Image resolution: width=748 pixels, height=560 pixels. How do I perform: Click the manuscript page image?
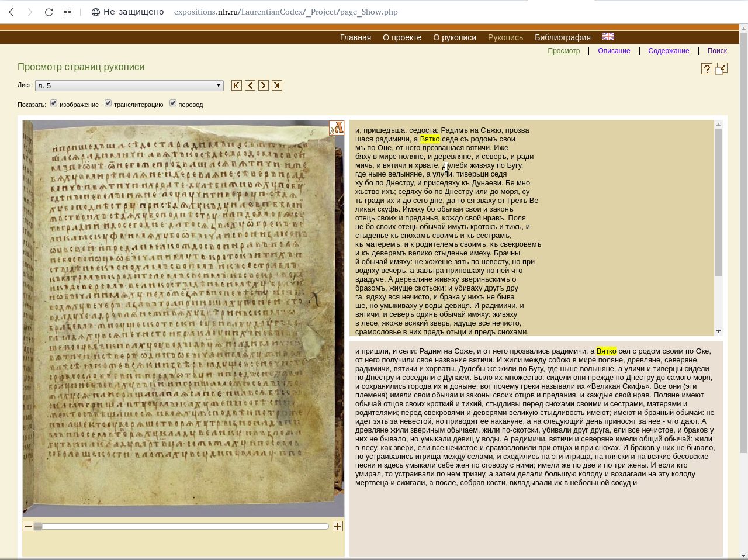(x=183, y=319)
